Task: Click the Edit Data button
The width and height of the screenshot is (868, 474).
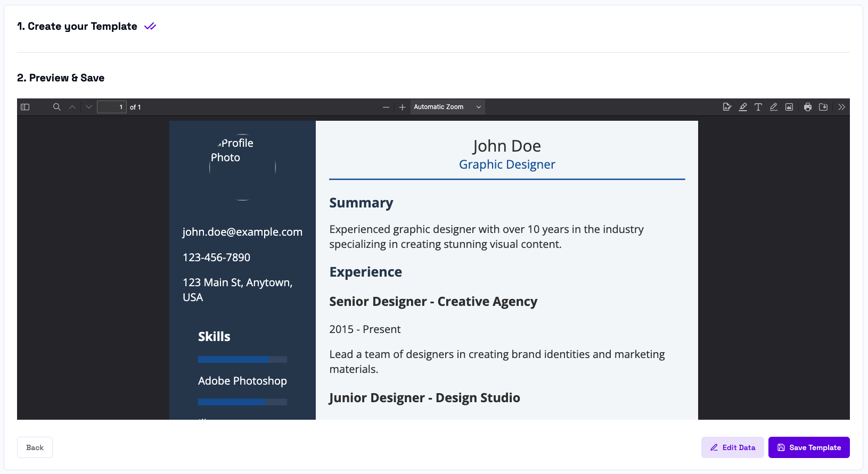Action: [x=733, y=447]
